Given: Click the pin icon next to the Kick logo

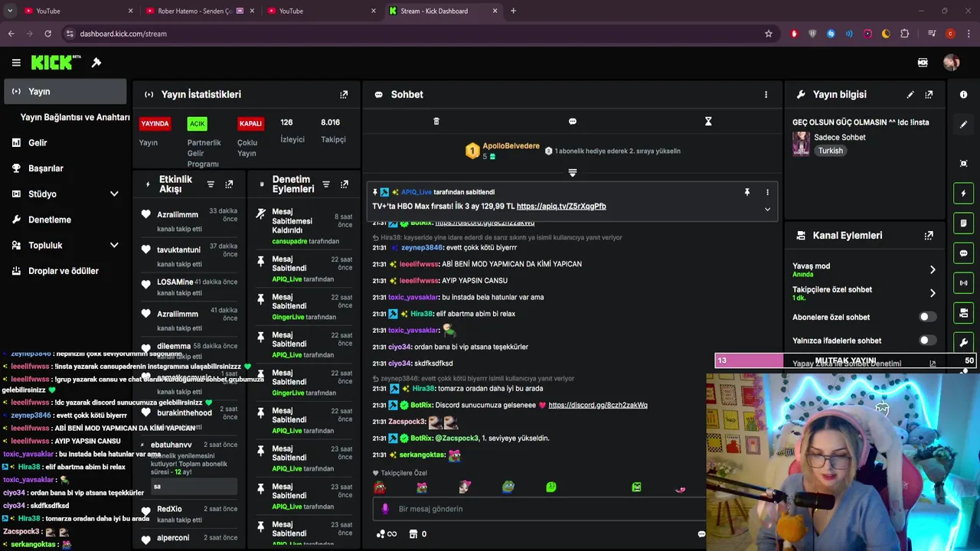Looking at the screenshot, I should [x=96, y=63].
